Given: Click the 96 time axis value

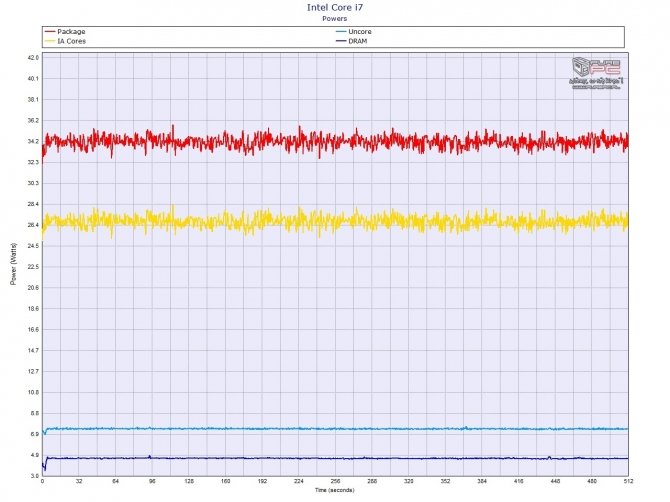Looking at the screenshot, I should 152,481.
